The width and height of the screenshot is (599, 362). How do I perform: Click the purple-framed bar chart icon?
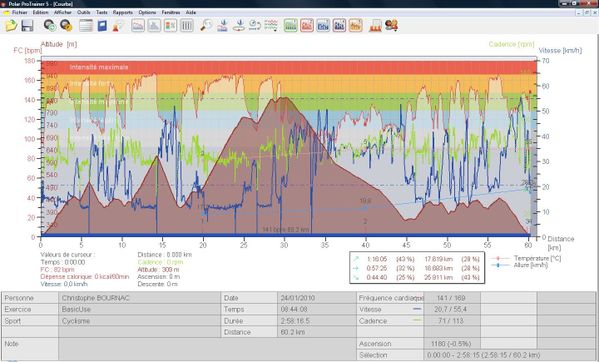pyautogui.click(x=339, y=26)
